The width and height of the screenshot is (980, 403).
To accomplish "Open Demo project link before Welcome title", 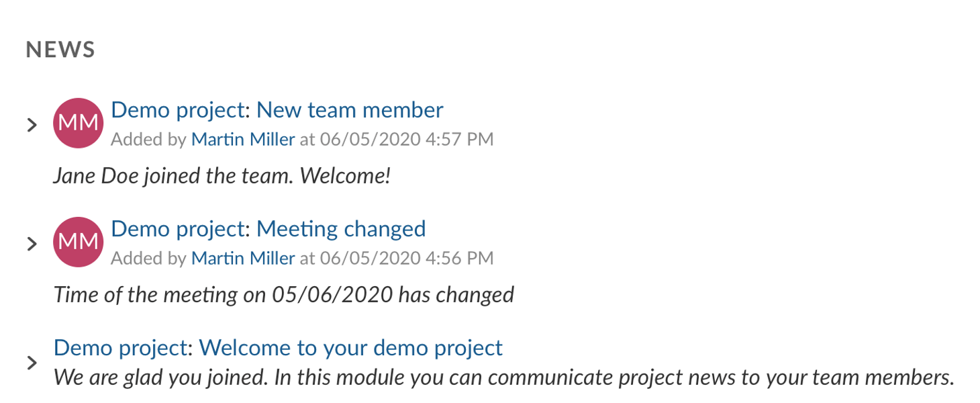I will pos(120,347).
